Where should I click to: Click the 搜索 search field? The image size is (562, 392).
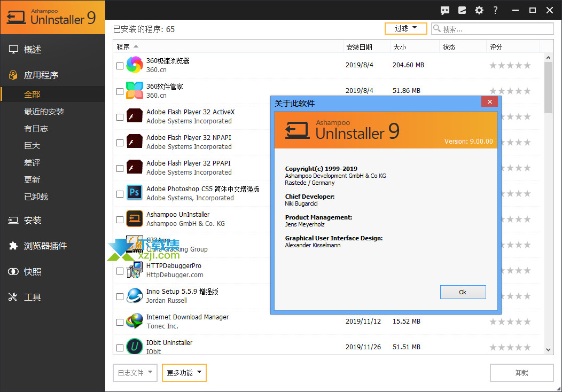pos(493,29)
